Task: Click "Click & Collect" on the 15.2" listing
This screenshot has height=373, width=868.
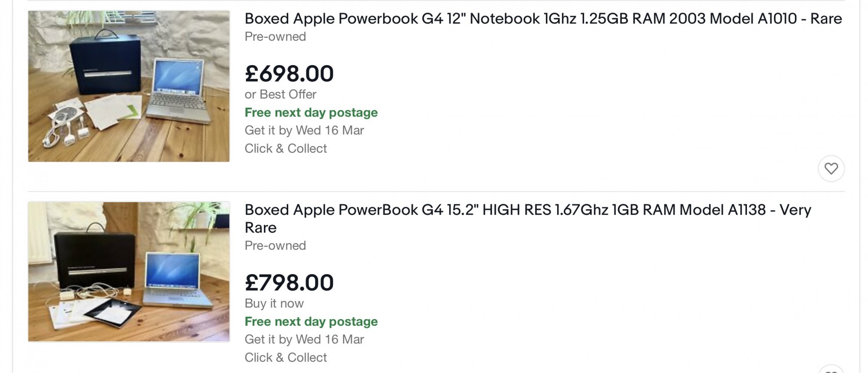Action: [x=286, y=357]
